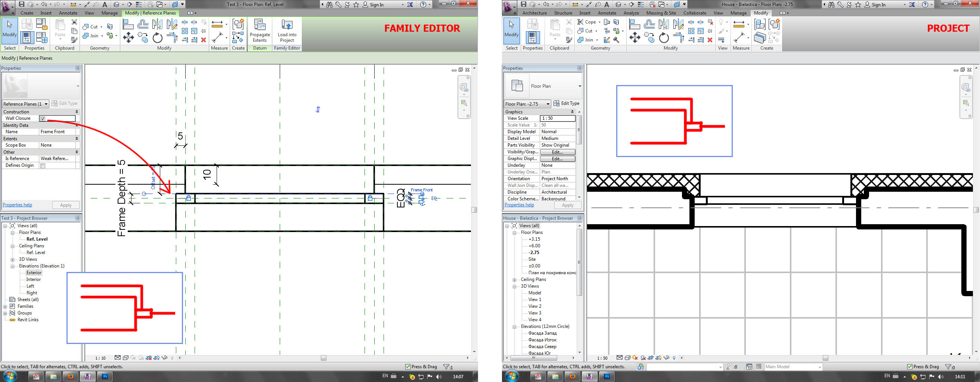This screenshot has width=980, height=382.
Task: Open the Manage tab in Family Editor
Action: click(x=109, y=13)
